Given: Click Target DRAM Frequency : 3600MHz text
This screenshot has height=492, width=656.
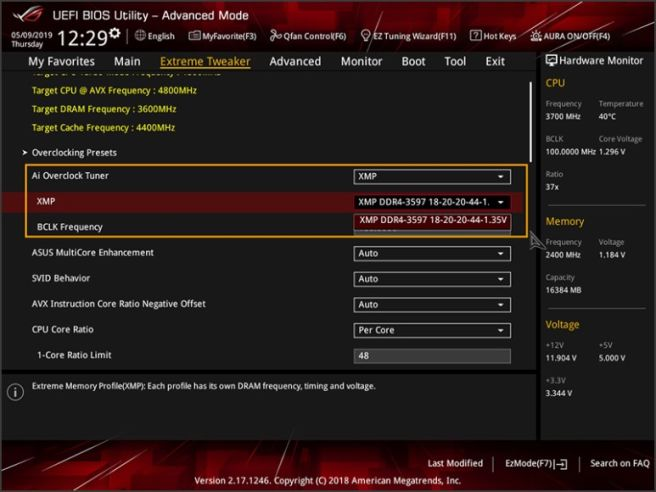Looking at the screenshot, I should (104, 109).
